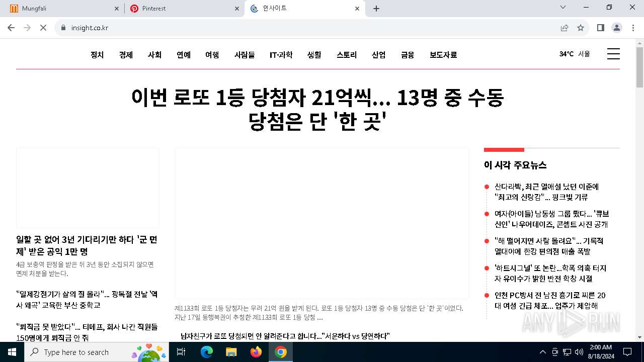Open the 하트시그널 유이수 article

(550, 273)
